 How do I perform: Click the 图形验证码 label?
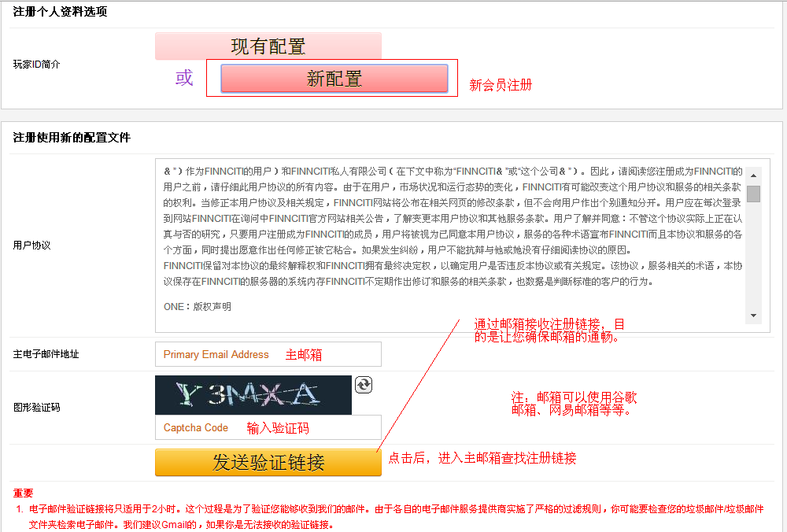37,407
